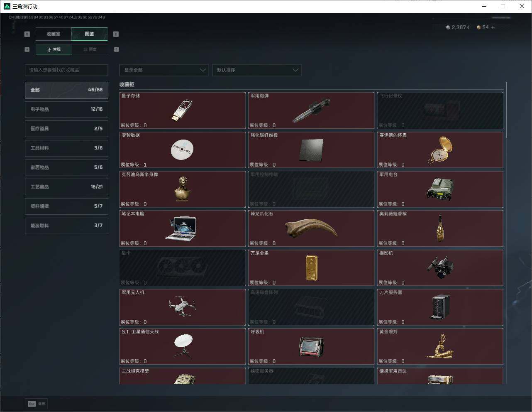Screen dimensions: 532x412
Task: Select the 全部 46/68 category
Action: pyautogui.click(x=66, y=90)
